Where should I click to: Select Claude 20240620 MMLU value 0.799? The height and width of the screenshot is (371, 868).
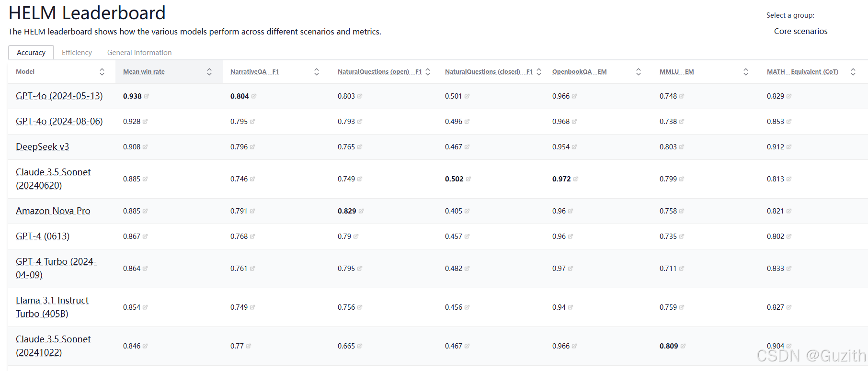(668, 179)
